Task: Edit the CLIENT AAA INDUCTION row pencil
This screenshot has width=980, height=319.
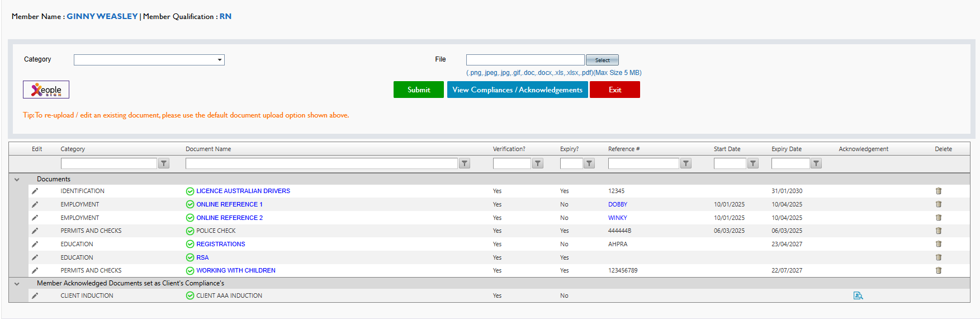Action: coord(35,295)
